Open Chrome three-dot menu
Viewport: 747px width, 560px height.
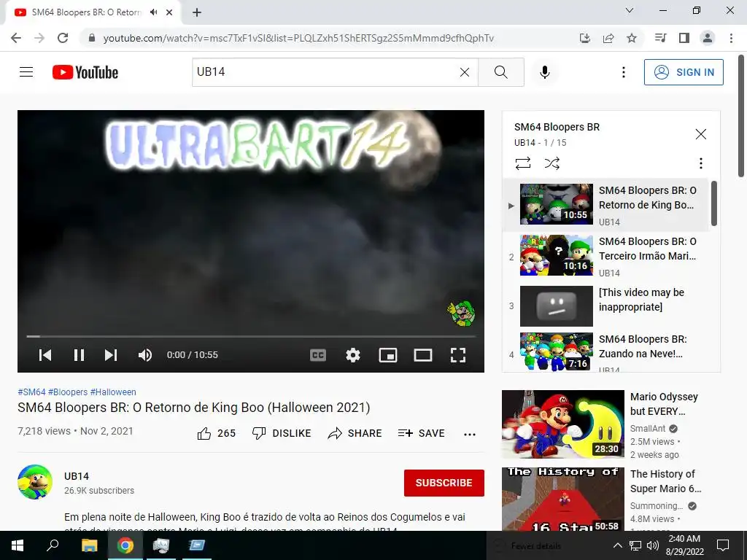click(x=731, y=38)
